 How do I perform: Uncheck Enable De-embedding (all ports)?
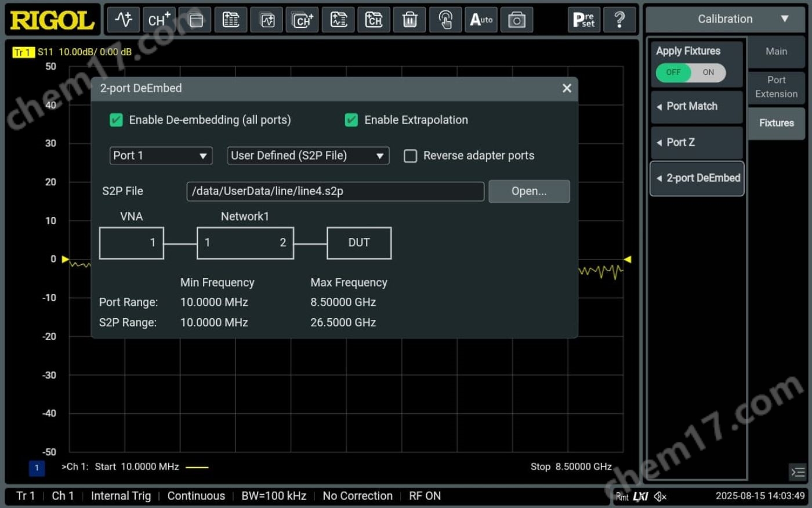click(117, 120)
